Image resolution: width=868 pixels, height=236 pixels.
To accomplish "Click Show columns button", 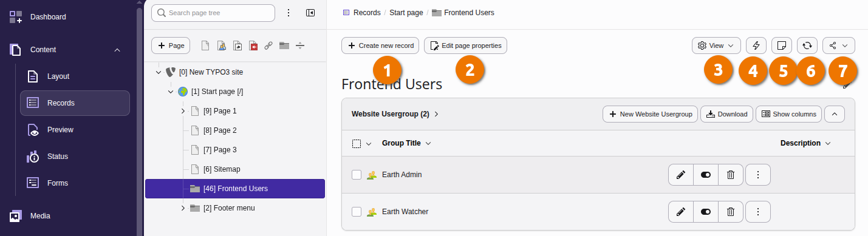I will [789, 114].
